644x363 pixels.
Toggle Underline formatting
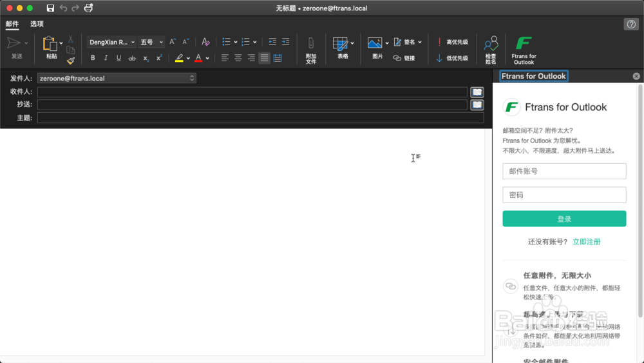click(x=118, y=58)
